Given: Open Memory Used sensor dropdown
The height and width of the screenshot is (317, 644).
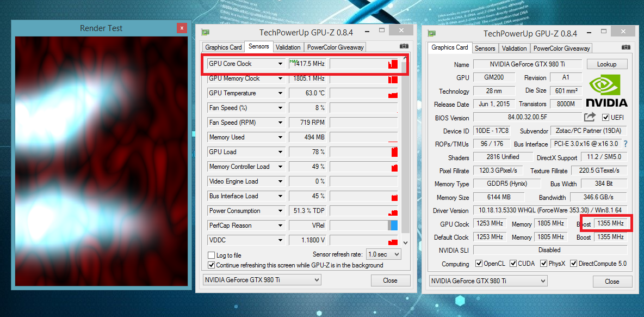Looking at the screenshot, I should click(x=281, y=137).
